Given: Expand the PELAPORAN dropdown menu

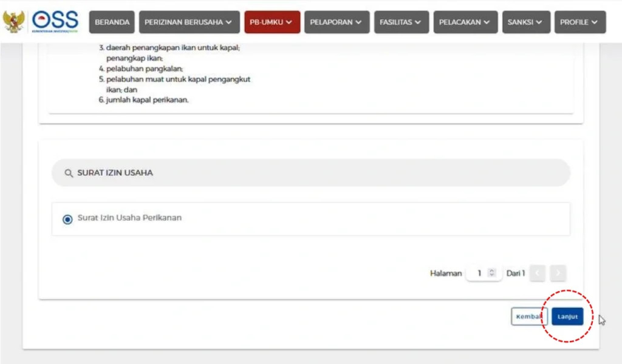Looking at the screenshot, I should pyautogui.click(x=336, y=22).
